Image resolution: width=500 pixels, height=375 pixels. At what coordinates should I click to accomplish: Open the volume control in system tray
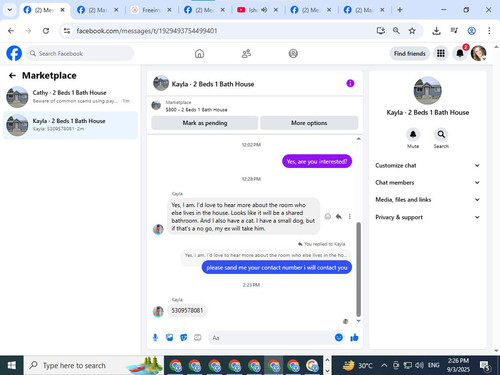(x=419, y=365)
